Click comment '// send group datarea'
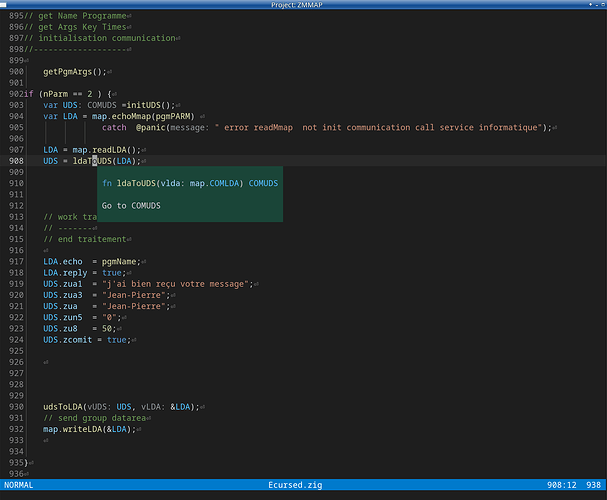607x500 pixels. pyautogui.click(x=94, y=418)
